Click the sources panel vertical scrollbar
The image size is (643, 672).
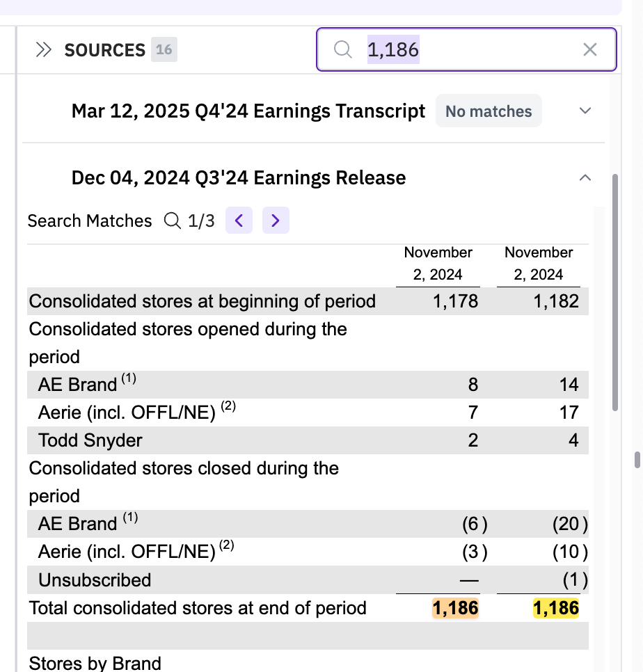(614, 292)
